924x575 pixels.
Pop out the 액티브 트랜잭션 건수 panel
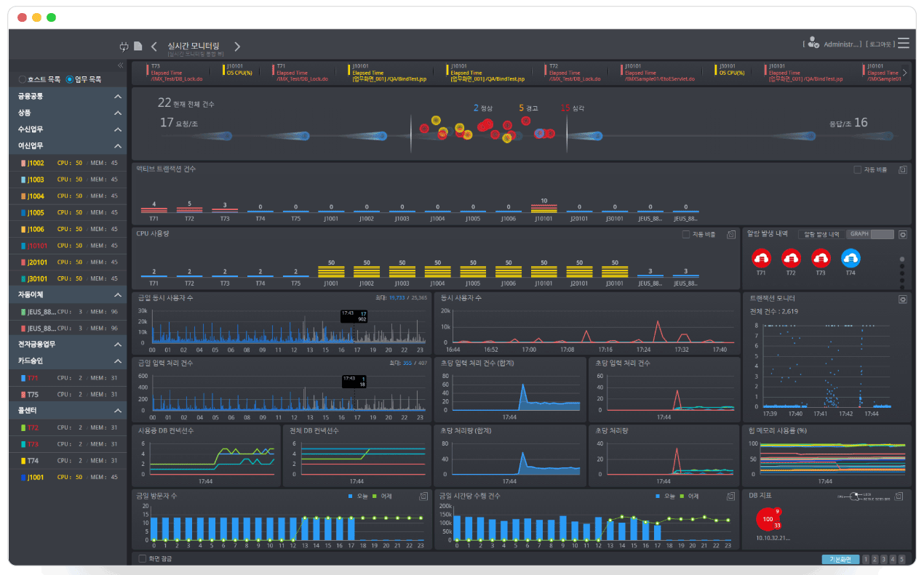click(903, 169)
